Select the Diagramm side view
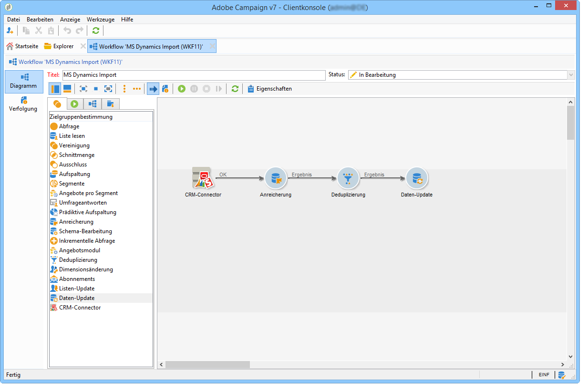Viewport: 588px width, 392px height. point(23,82)
